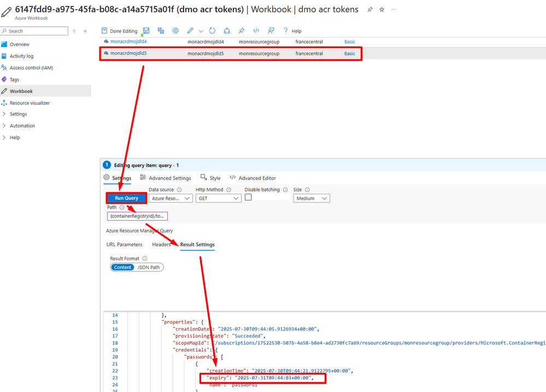The width and height of the screenshot is (546, 392).
Task: Click Basic link in monacrdmojdld4 row
Action: coord(350,41)
